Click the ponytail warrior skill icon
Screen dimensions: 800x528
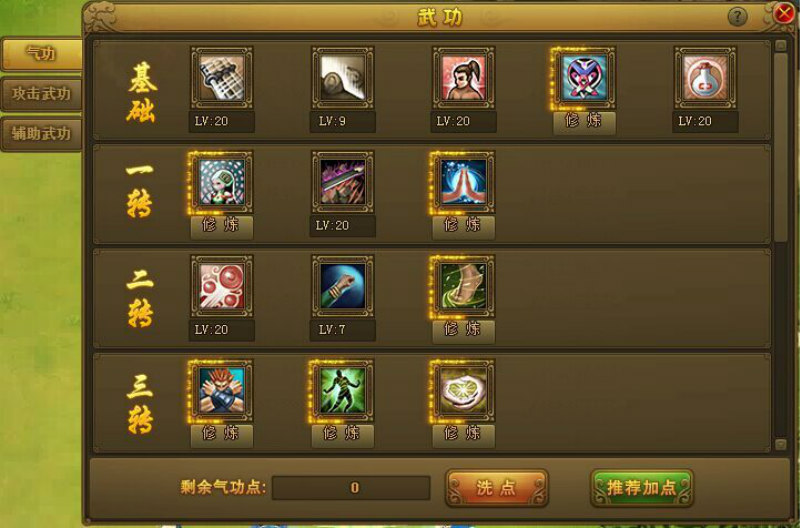(x=463, y=78)
